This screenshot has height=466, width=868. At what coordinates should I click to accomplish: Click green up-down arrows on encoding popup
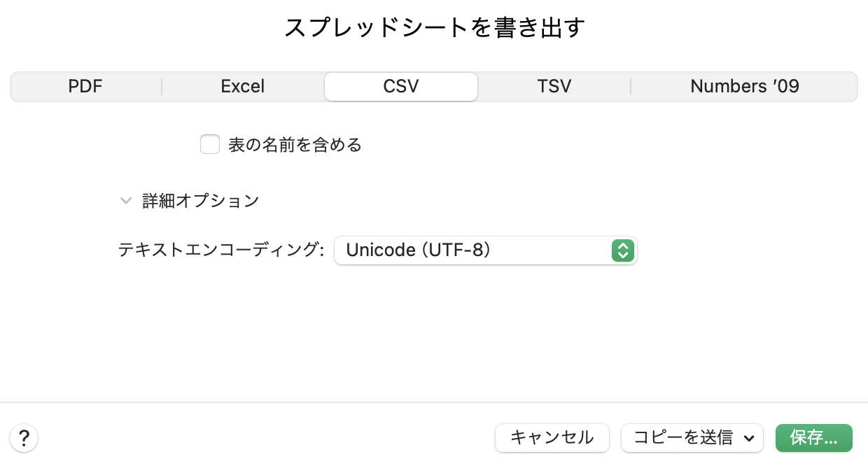click(x=622, y=250)
